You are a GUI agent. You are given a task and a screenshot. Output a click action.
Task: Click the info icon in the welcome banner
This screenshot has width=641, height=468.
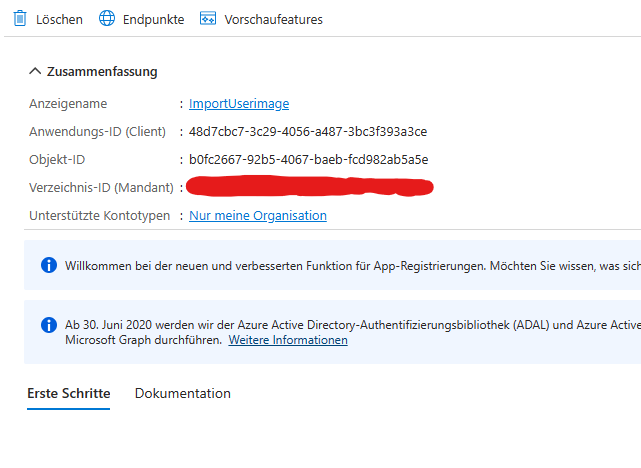[48, 265]
